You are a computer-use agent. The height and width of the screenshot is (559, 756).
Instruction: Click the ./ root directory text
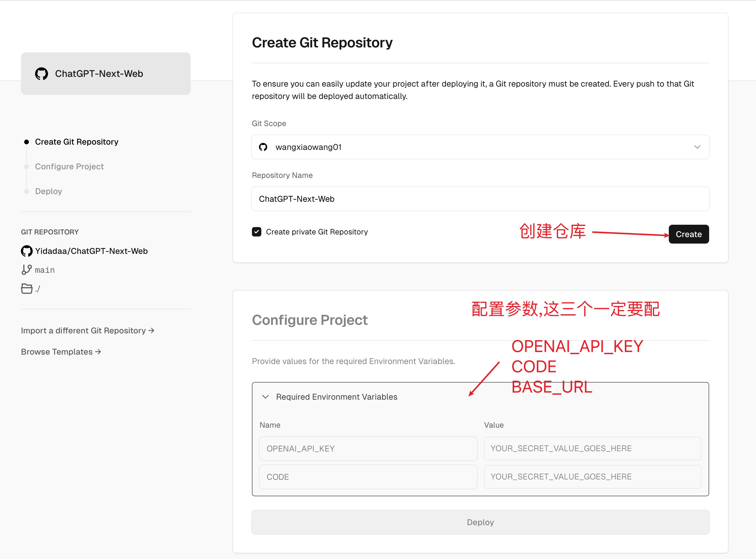click(37, 289)
